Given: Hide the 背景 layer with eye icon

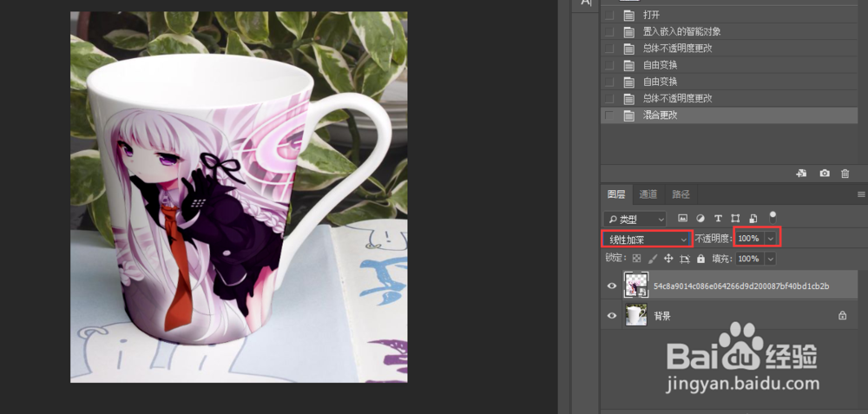Looking at the screenshot, I should point(612,315).
